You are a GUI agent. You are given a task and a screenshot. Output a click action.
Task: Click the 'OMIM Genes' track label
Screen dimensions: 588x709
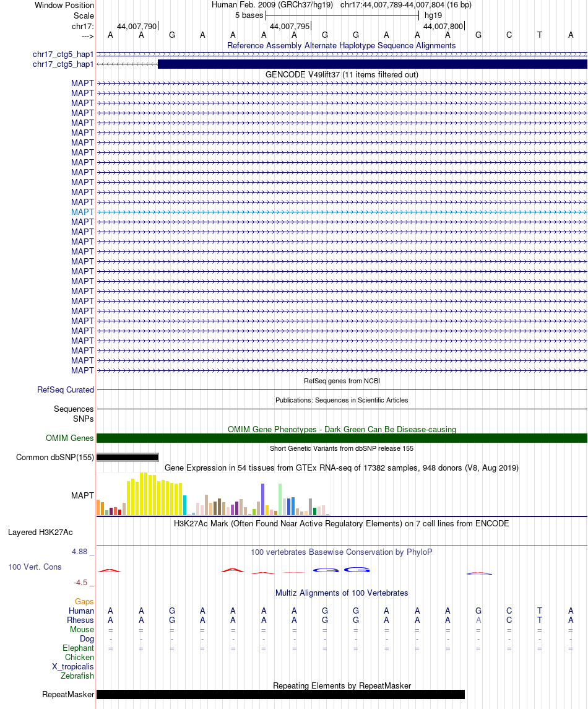coord(69,438)
